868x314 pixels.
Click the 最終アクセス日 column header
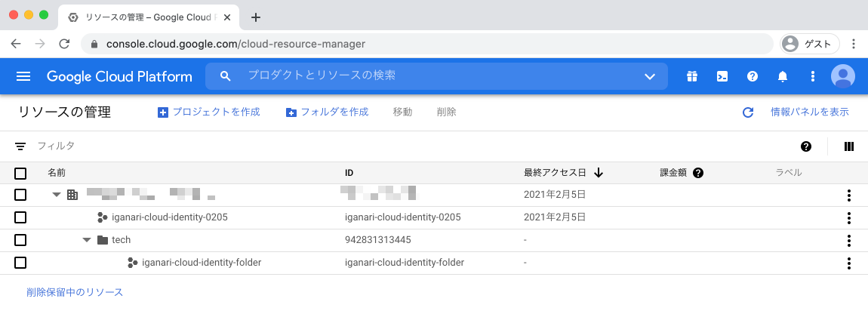(x=555, y=173)
